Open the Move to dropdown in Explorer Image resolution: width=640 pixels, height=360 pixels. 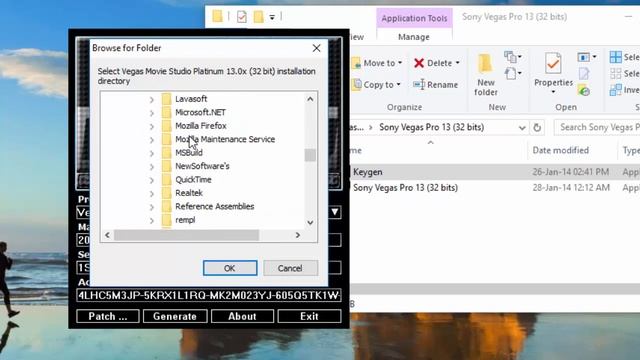[x=378, y=63]
